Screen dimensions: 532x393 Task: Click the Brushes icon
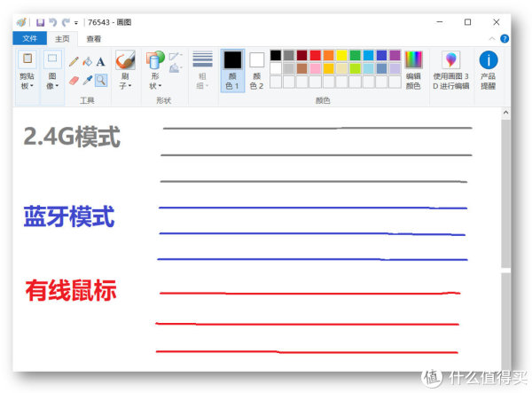pyautogui.click(x=125, y=60)
